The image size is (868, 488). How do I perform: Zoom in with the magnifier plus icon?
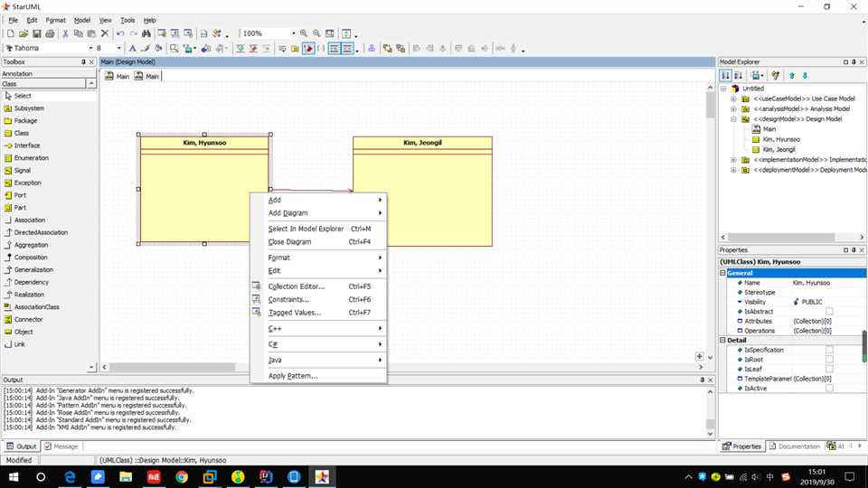point(304,33)
